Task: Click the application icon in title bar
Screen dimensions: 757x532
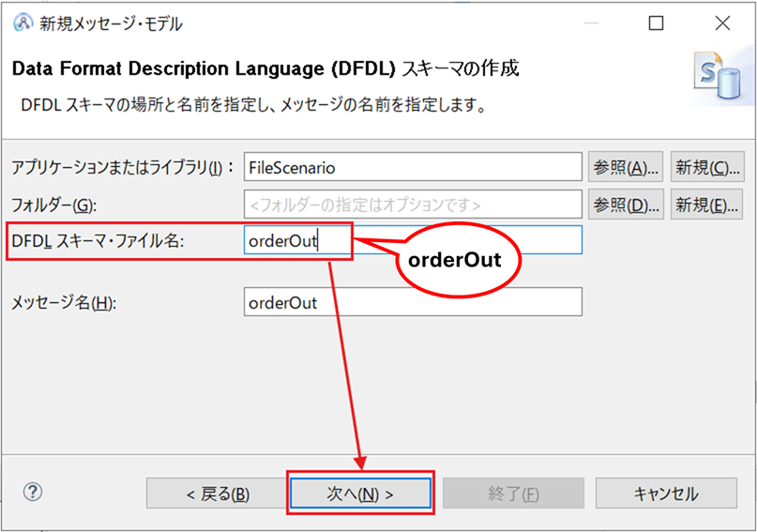Action: (23, 23)
